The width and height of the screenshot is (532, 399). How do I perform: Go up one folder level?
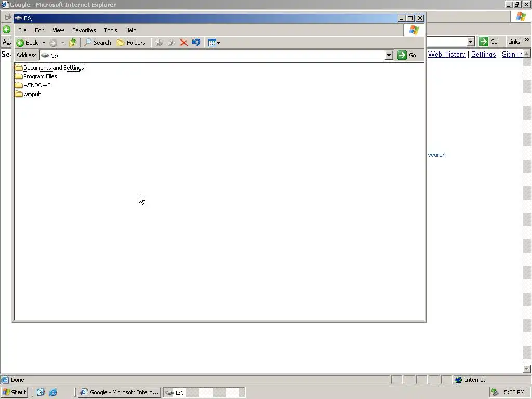tap(73, 43)
